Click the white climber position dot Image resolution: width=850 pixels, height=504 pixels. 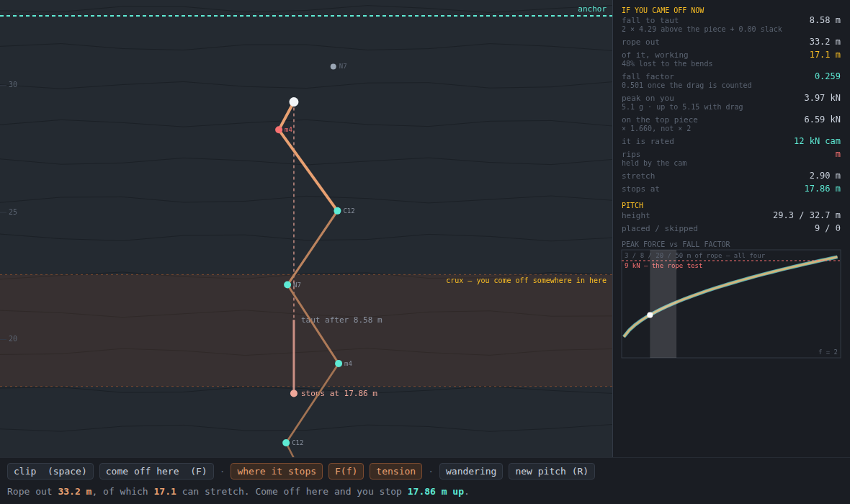(294, 102)
